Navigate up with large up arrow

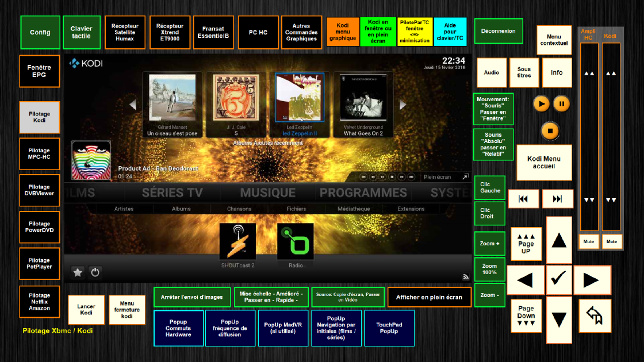pyautogui.click(x=559, y=240)
